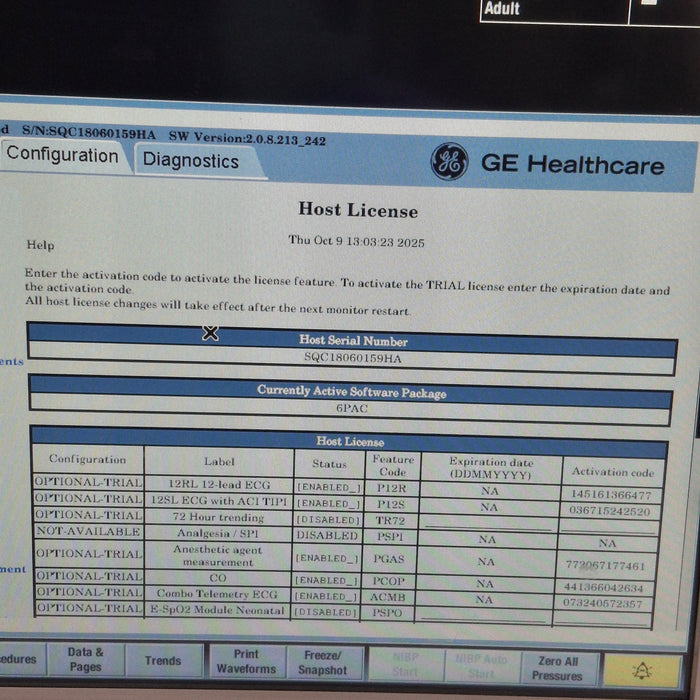Click NIBP Start button
The image size is (700, 700).
(405, 664)
